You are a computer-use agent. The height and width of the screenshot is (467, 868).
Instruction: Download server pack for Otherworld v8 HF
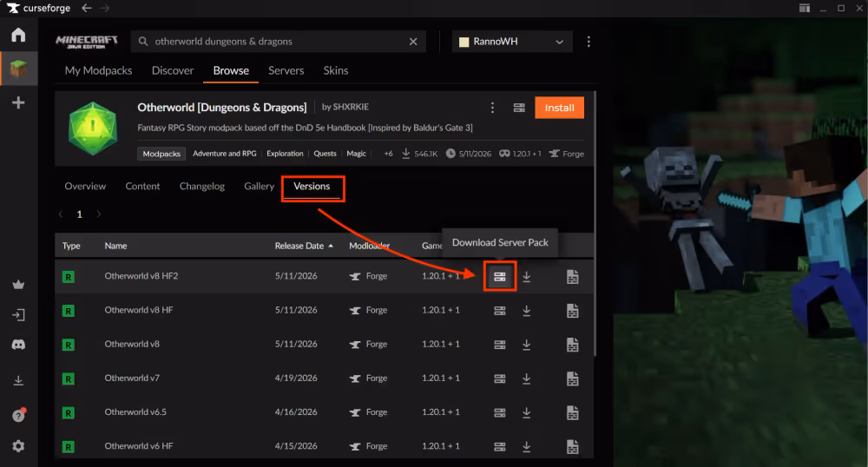[499, 311]
